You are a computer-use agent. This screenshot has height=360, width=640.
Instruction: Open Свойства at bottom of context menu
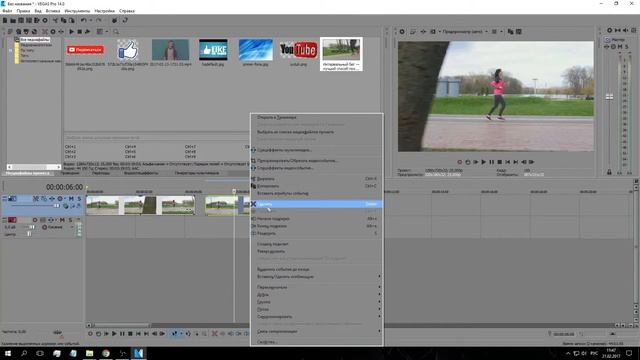tap(317, 342)
